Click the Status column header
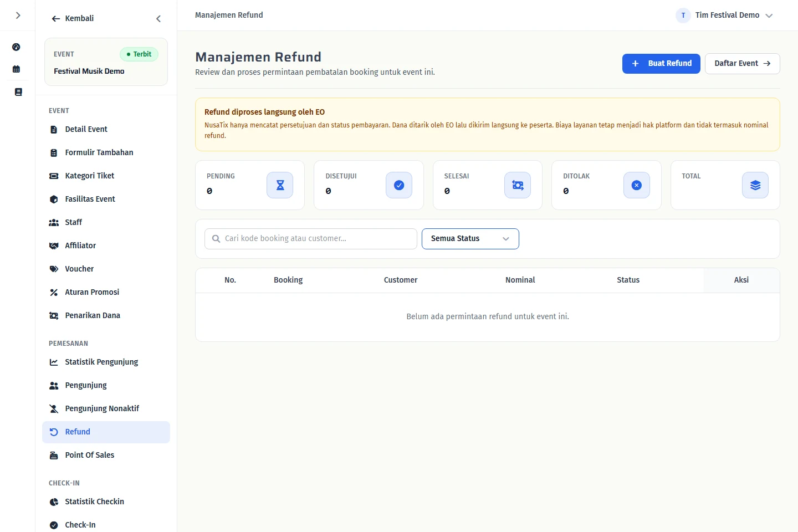This screenshot has width=798, height=532. [x=628, y=280]
